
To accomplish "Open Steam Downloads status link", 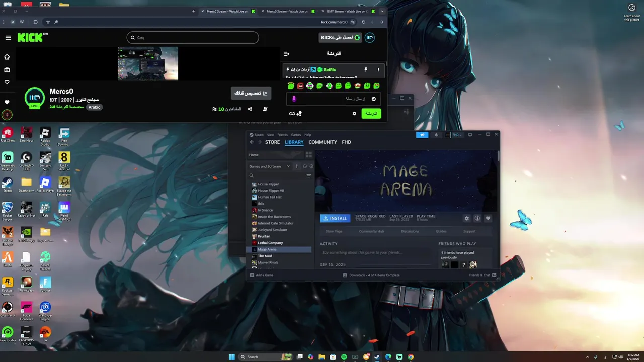I will [x=371, y=275].
